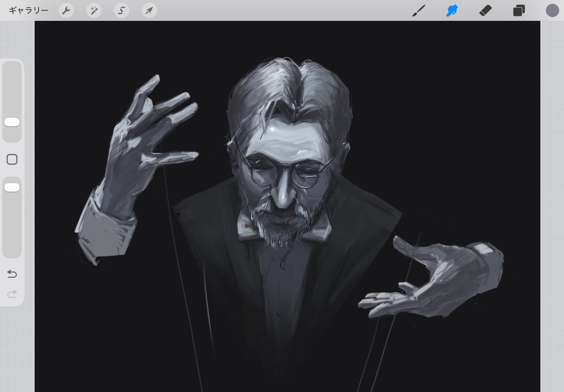Open the ギャラリー gallery
The image size is (564, 392).
pyautogui.click(x=28, y=10)
